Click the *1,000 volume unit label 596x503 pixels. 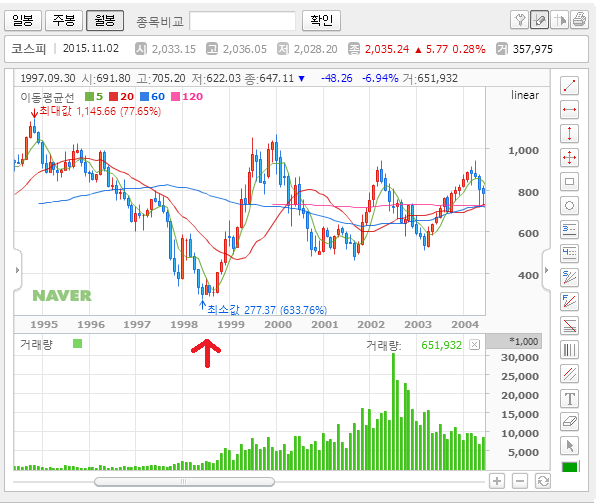(524, 341)
